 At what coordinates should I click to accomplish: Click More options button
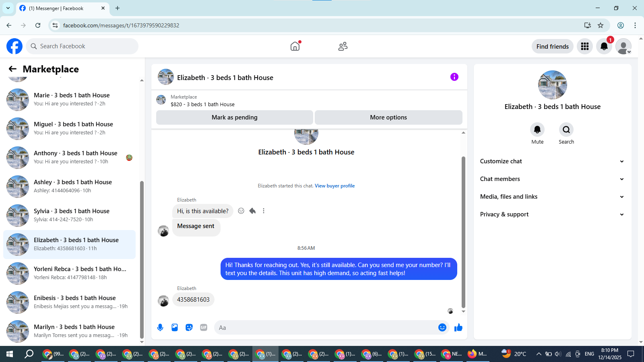[x=388, y=117]
